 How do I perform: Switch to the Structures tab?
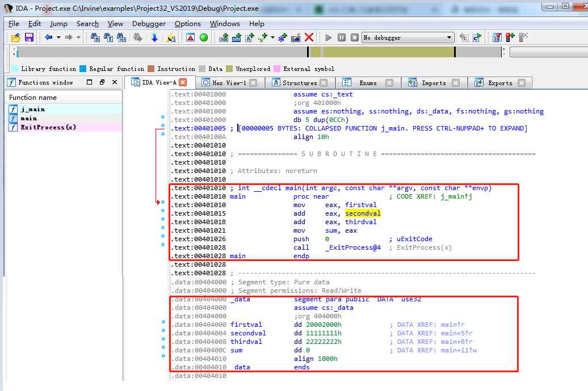pos(300,83)
